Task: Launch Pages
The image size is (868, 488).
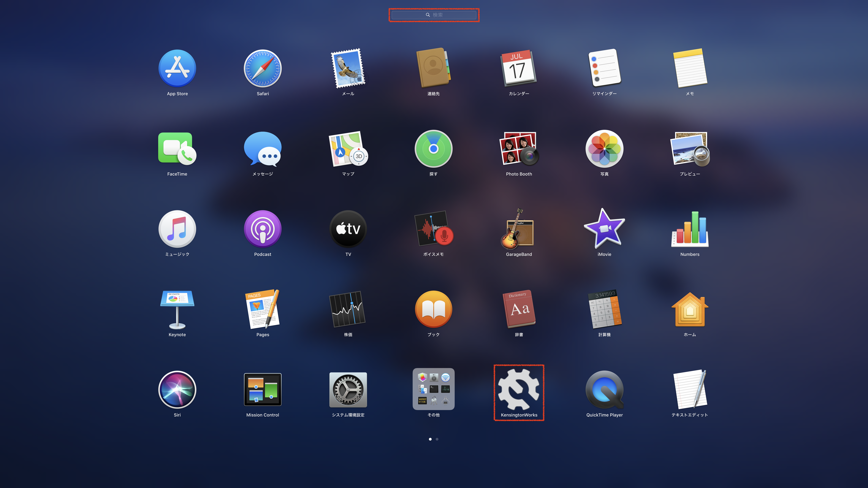Action: click(x=263, y=309)
